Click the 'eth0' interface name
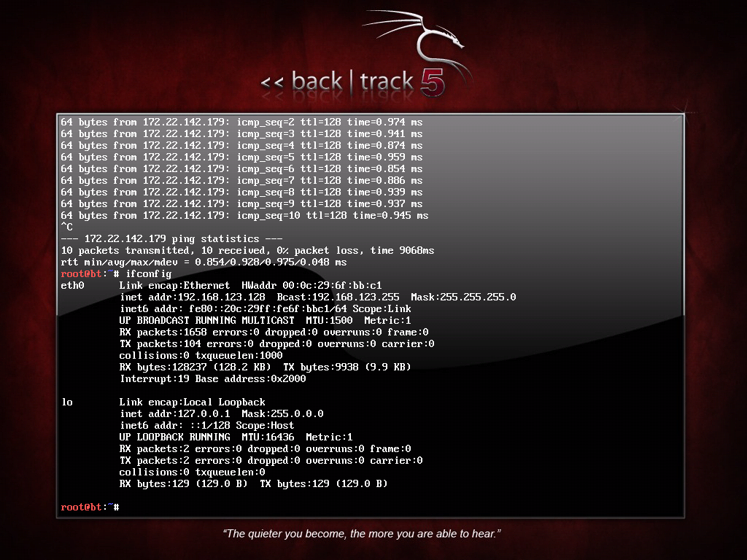This screenshot has height=560, width=747. 72,285
